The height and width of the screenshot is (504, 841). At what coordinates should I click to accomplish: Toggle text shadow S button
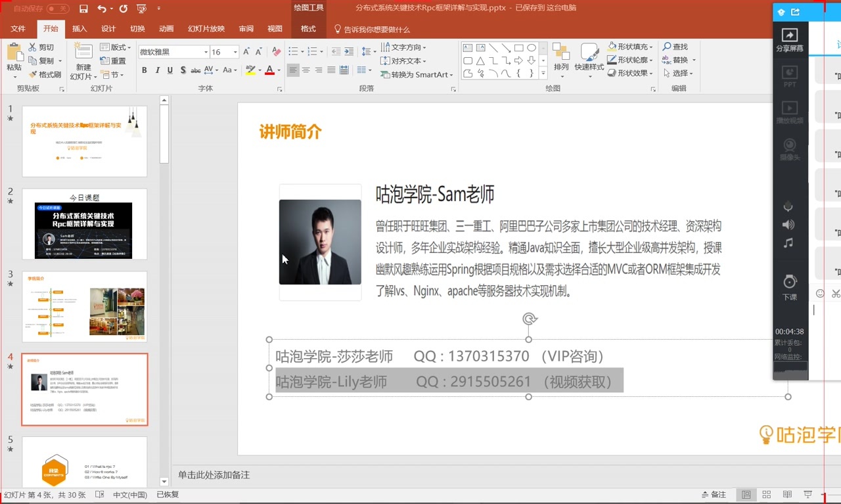point(183,70)
